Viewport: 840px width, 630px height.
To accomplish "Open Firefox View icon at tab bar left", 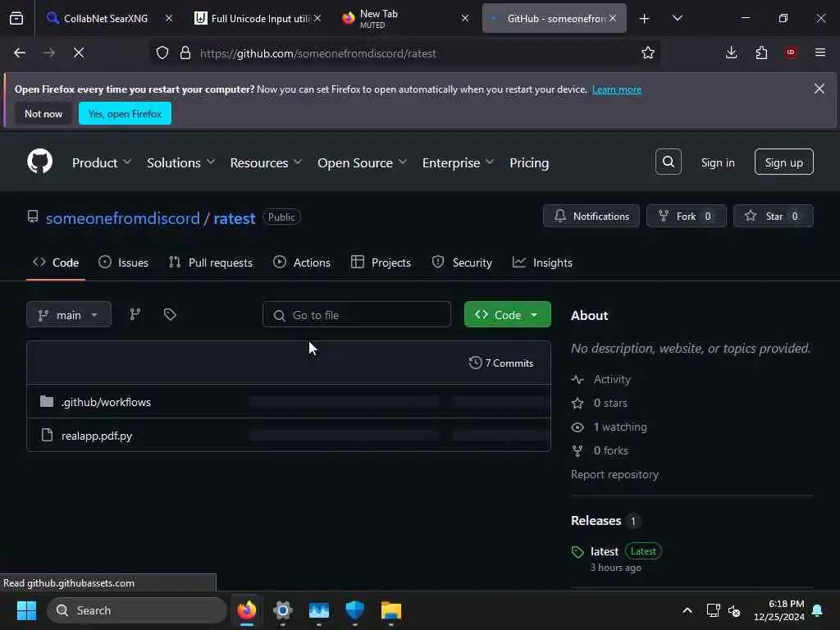I will pos(16,18).
